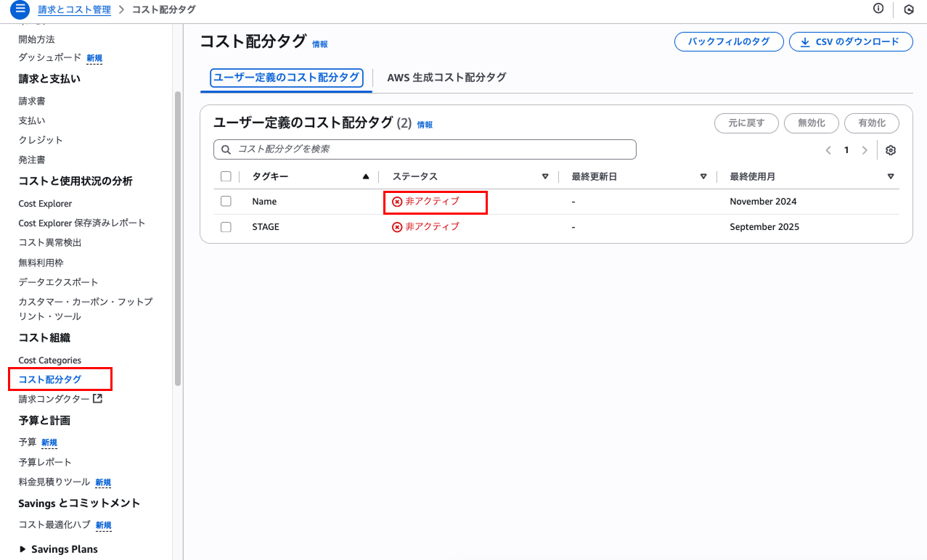Sort by 最終使用月 column arrow
Viewport: 927px width, 560px height.
pyautogui.click(x=891, y=176)
